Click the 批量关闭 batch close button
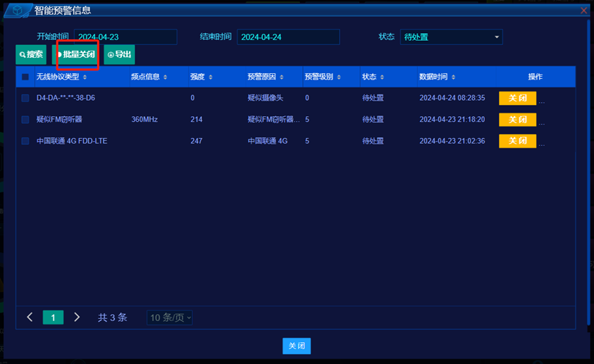 (x=76, y=54)
